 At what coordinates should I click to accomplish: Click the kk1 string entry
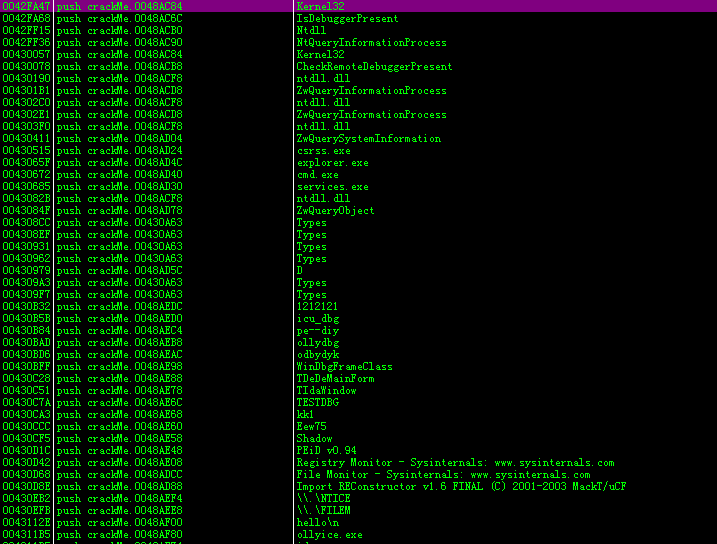tap(305, 415)
